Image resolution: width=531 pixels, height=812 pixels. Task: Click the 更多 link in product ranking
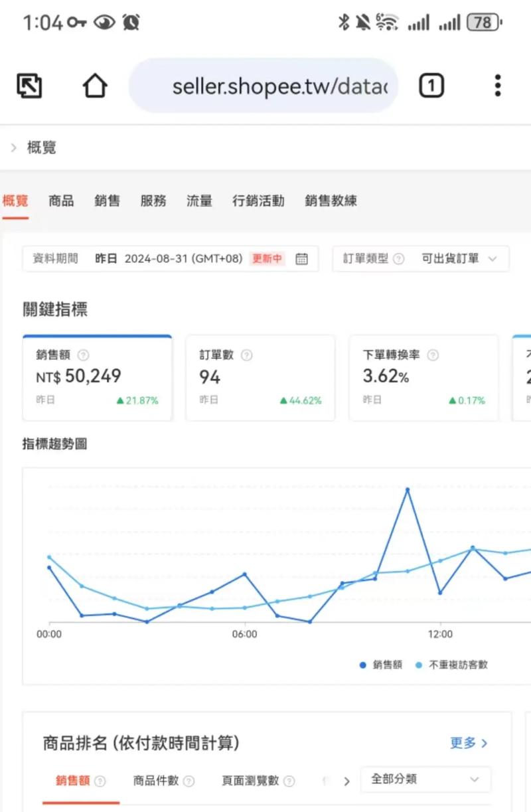click(468, 743)
